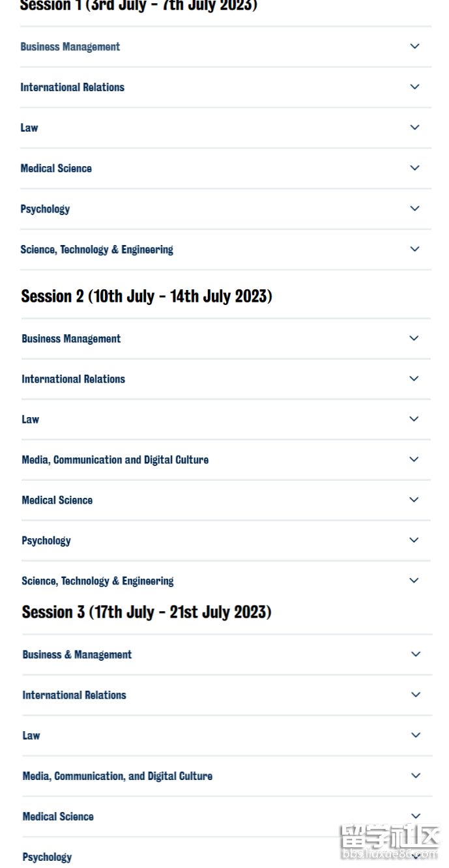
Task: Expand Session 1 Psychology chevron icon
Action: click(414, 208)
